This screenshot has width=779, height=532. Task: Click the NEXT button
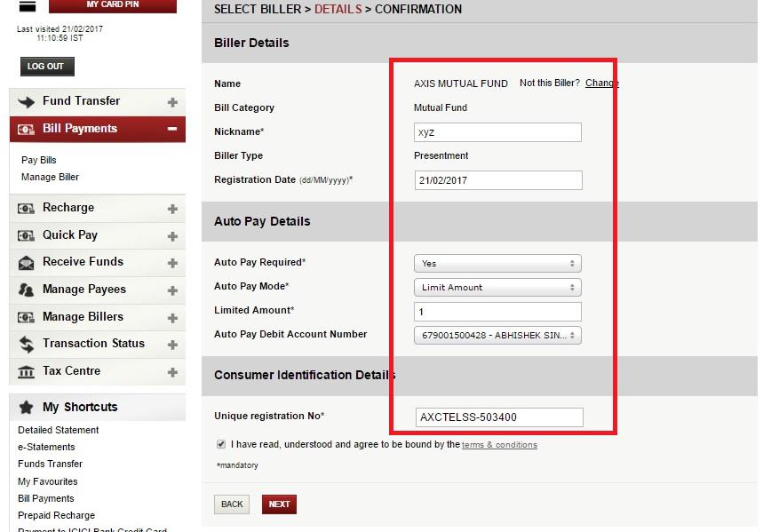click(x=279, y=504)
